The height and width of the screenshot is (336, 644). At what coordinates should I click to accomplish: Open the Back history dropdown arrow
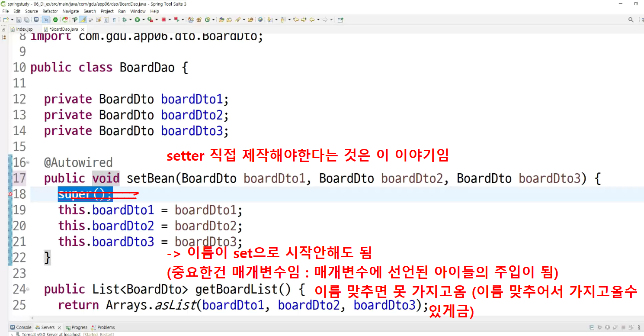(x=318, y=19)
